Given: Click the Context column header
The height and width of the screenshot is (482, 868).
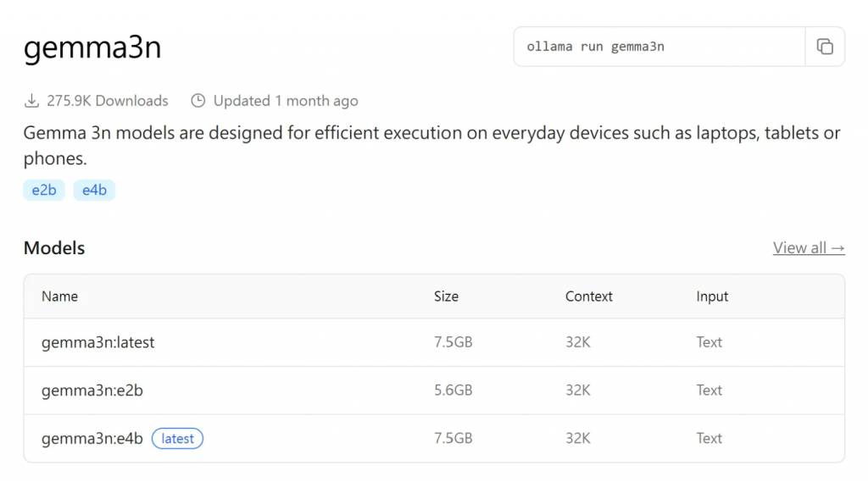Looking at the screenshot, I should [x=589, y=296].
